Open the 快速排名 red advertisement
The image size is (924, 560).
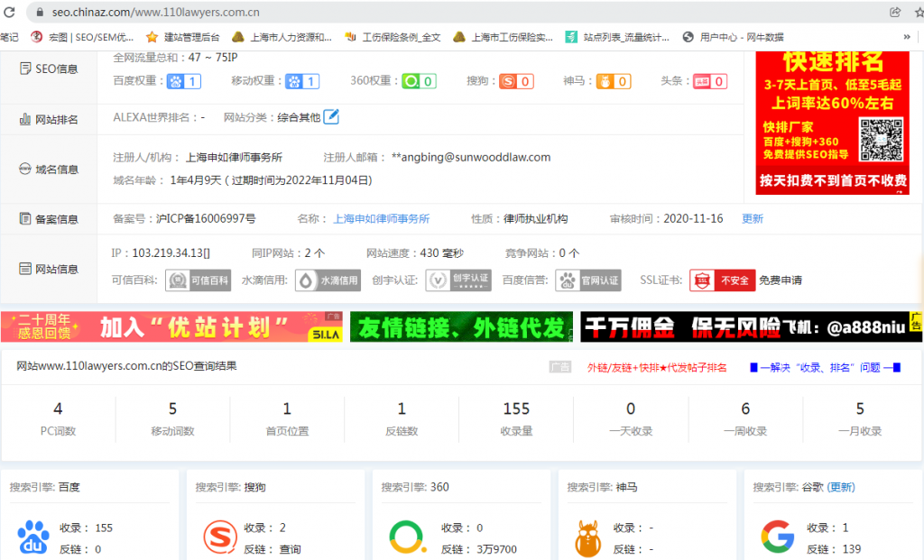coord(832,123)
